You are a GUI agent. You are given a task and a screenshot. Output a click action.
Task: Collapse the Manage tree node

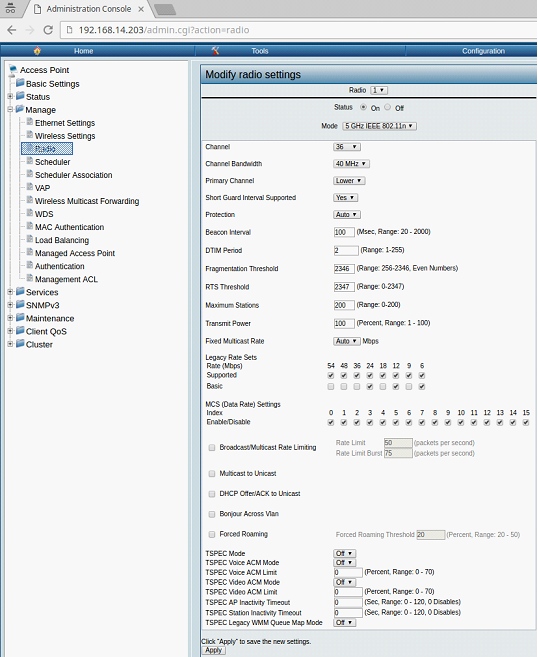(10, 109)
